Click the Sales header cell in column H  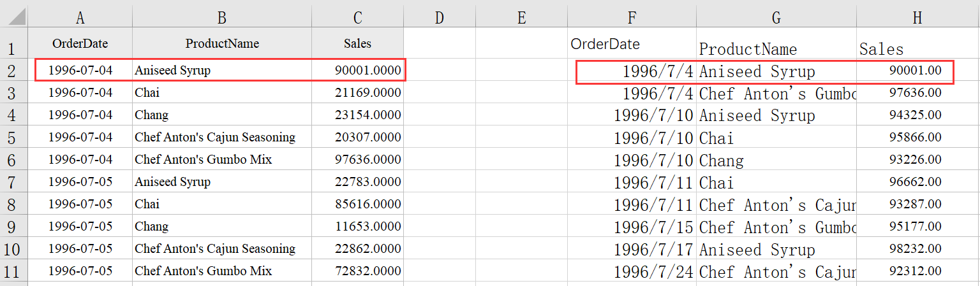(x=917, y=49)
